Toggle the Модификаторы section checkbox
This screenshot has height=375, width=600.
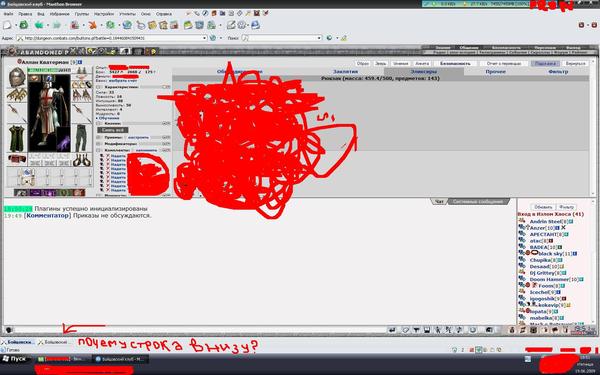99,144
